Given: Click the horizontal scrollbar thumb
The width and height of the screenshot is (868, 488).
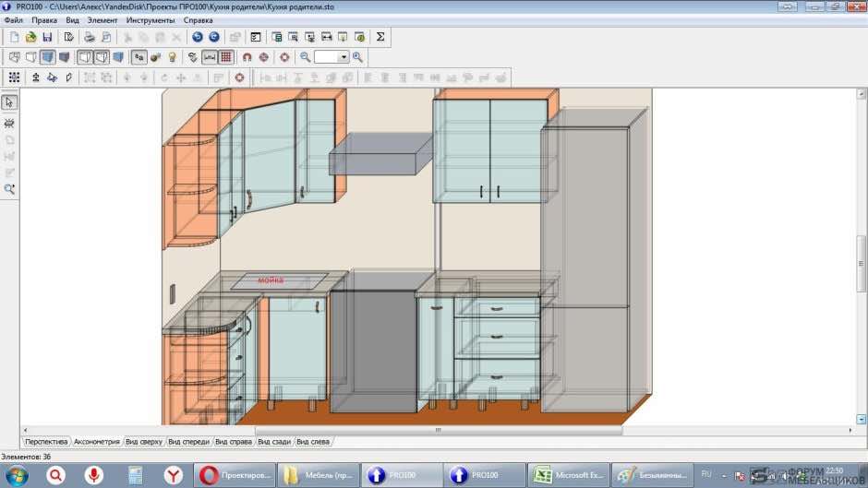Looking at the screenshot, I should click(439, 430).
